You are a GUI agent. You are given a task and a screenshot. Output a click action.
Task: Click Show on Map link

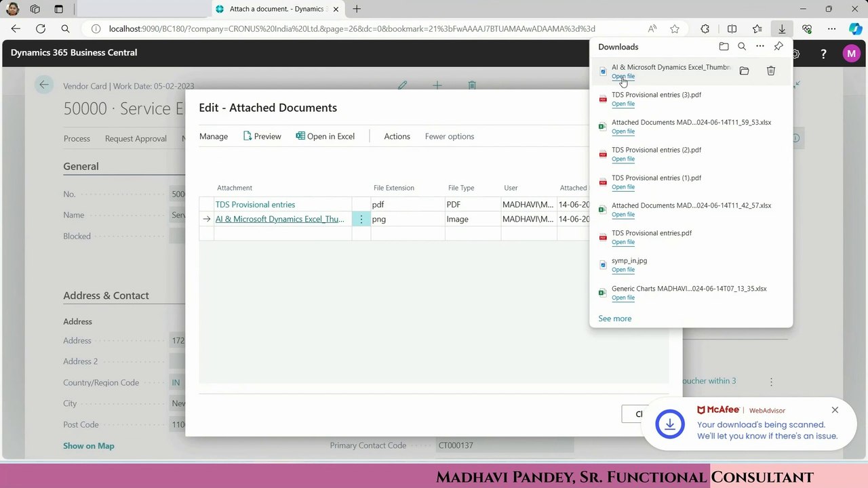click(89, 445)
